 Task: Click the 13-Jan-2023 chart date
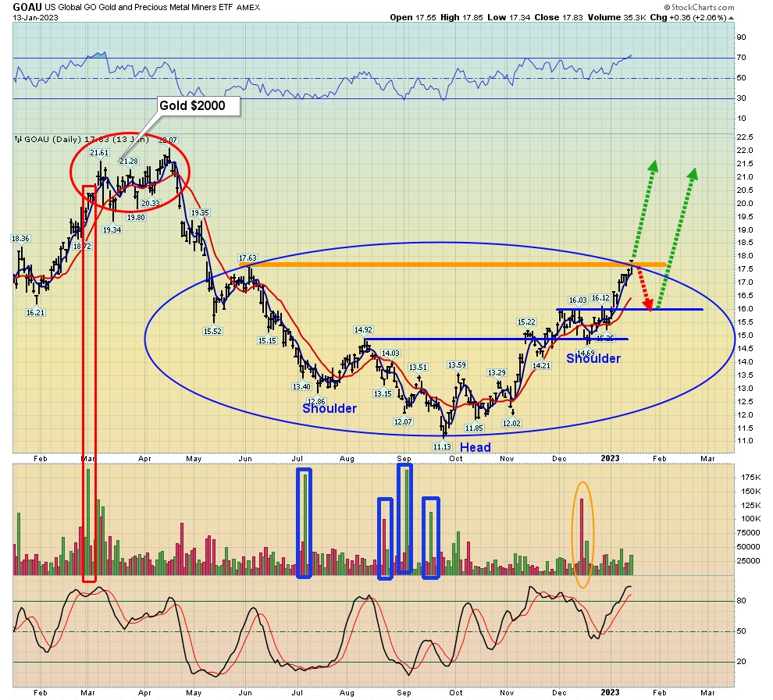click(x=35, y=18)
